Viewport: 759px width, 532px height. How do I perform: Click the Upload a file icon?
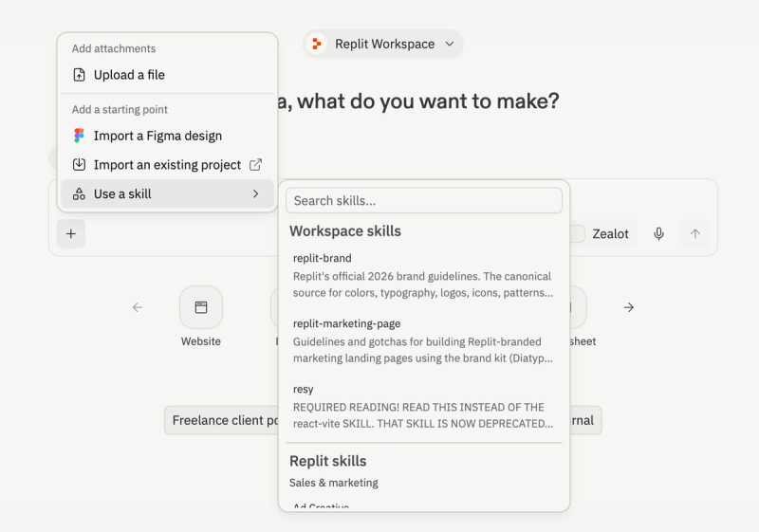click(x=79, y=75)
